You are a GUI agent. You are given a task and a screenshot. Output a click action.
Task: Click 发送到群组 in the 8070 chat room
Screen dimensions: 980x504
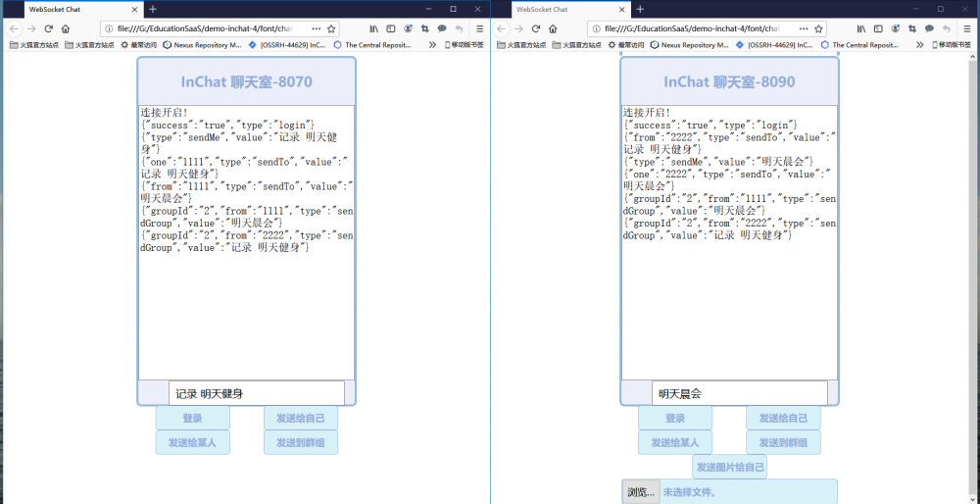click(x=301, y=443)
